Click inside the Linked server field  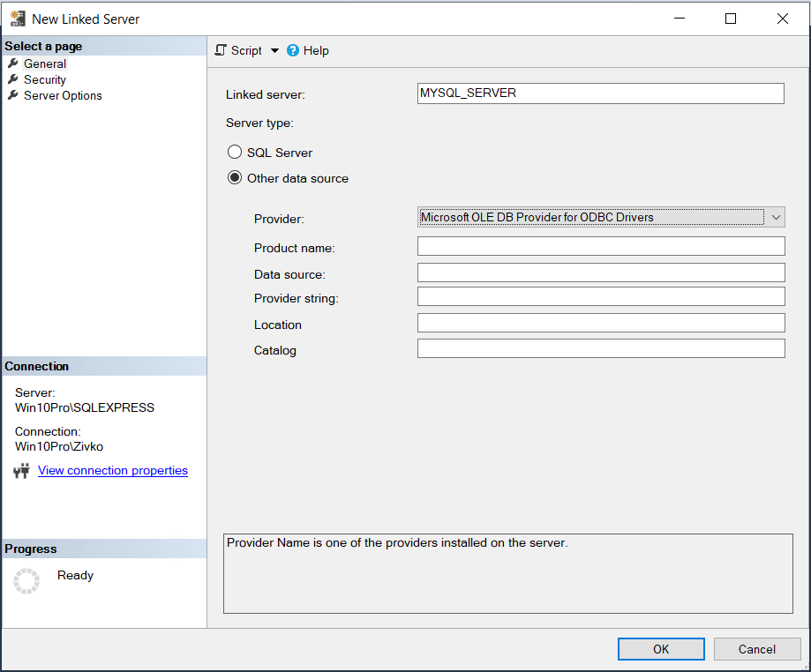600,93
